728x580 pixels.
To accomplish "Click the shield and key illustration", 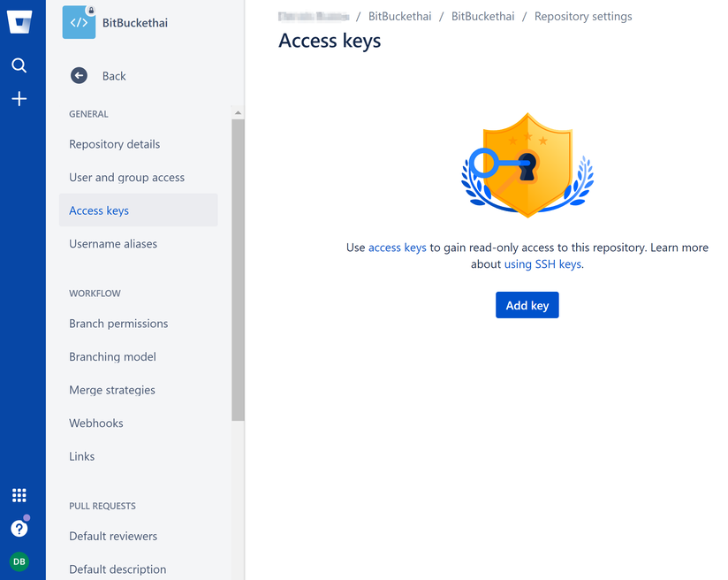I will tap(527, 165).
